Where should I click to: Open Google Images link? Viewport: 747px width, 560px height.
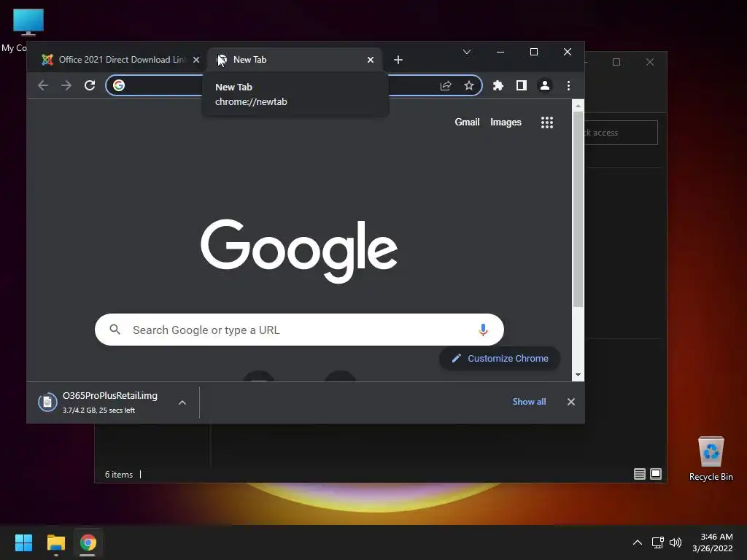click(506, 122)
